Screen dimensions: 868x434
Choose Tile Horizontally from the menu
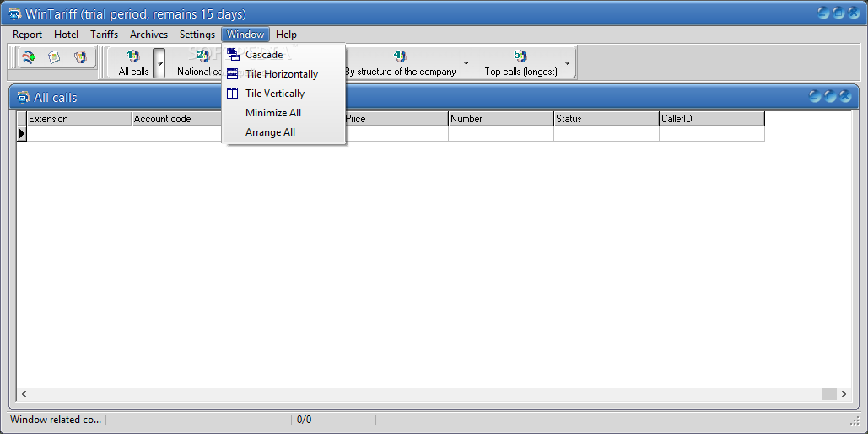(x=283, y=74)
